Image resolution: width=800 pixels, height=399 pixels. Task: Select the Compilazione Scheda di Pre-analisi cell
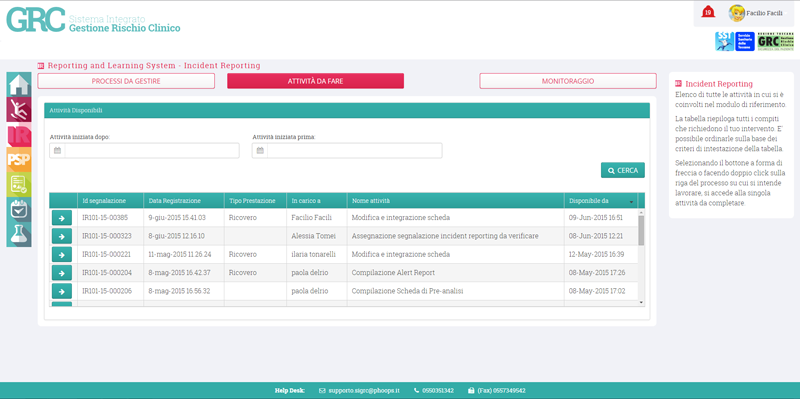456,291
